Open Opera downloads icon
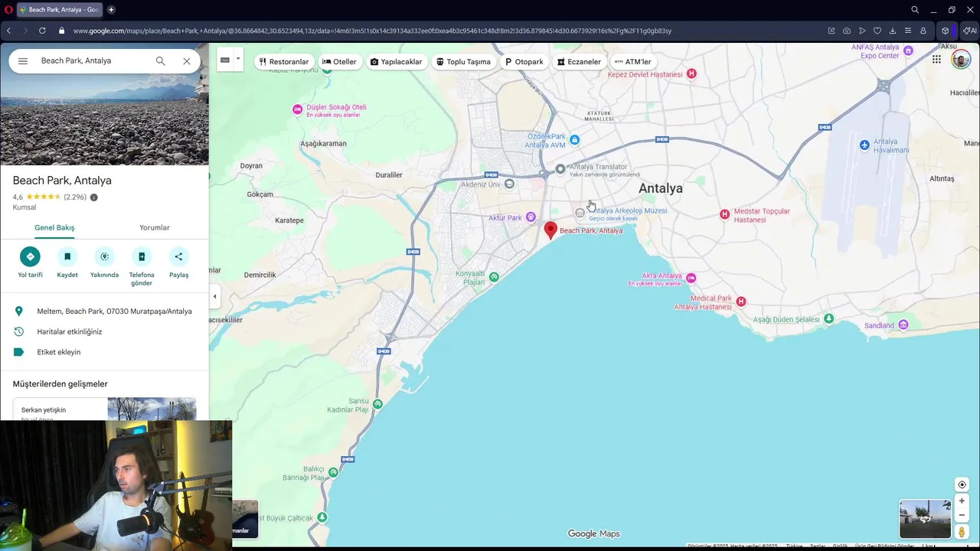 (893, 31)
